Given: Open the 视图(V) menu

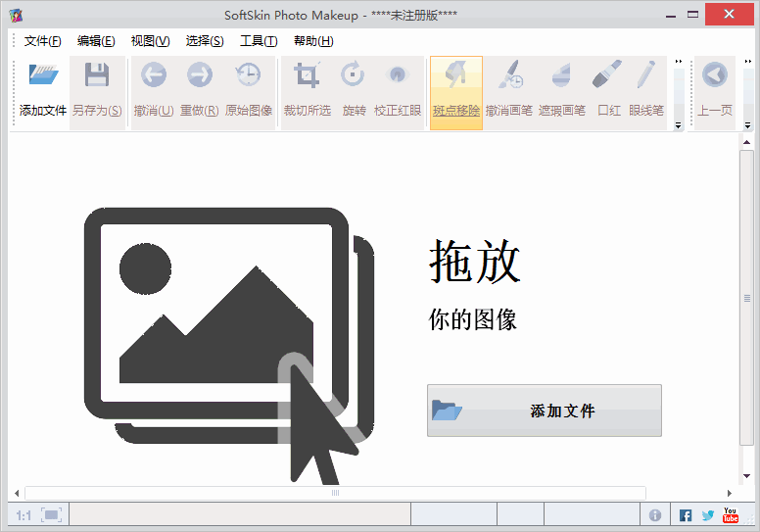Looking at the screenshot, I should click(x=150, y=41).
